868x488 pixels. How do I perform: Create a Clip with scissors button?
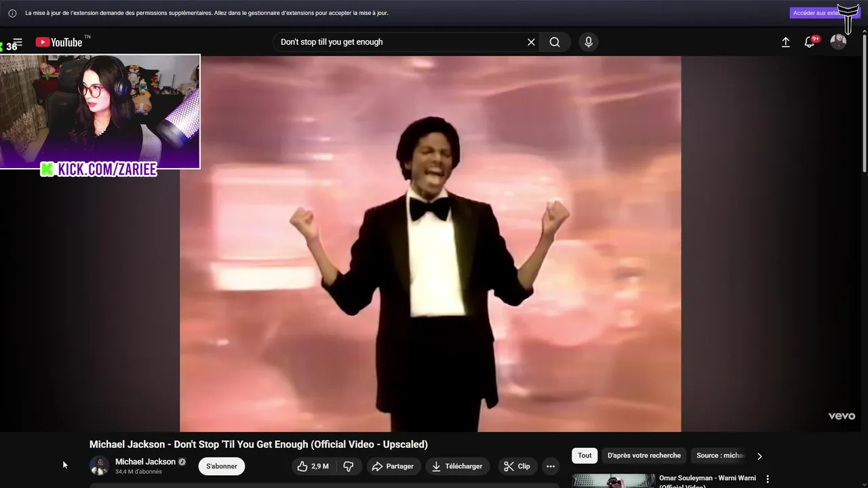click(517, 466)
